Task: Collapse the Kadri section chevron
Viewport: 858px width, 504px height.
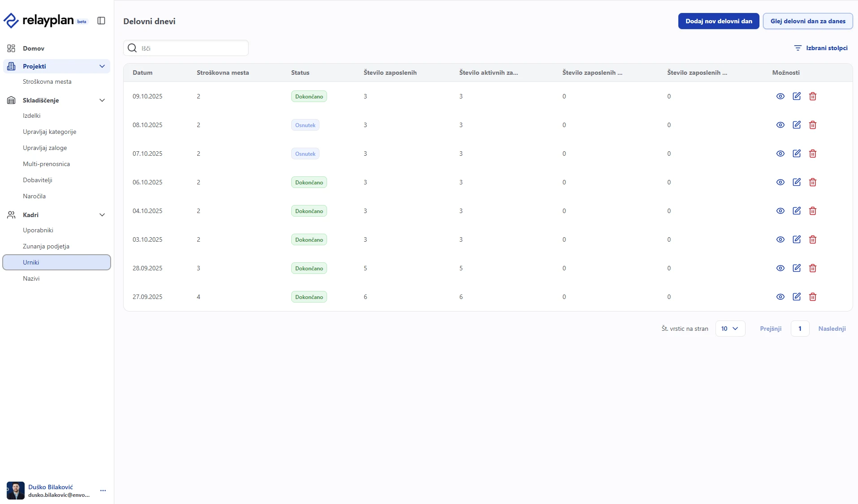Action: (102, 215)
